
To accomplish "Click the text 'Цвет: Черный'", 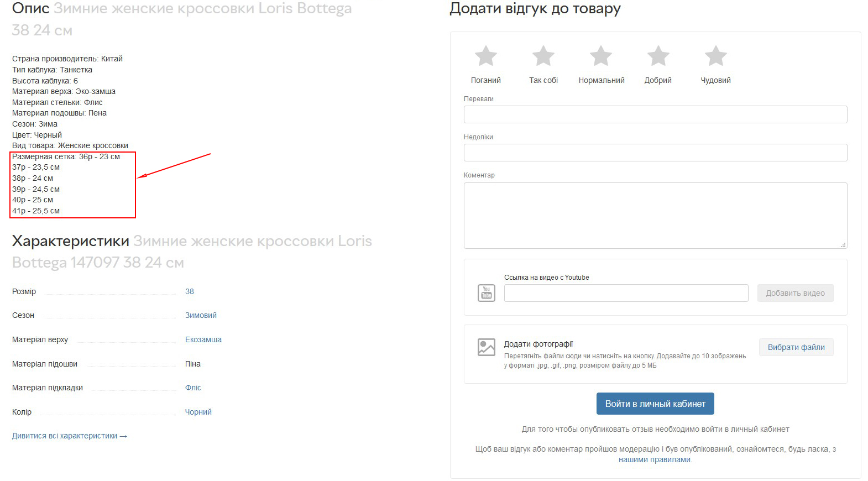I will tap(37, 135).
